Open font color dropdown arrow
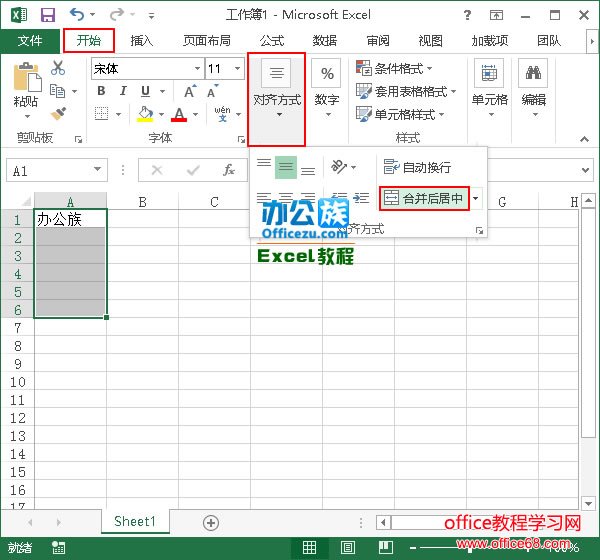600x560 pixels. coord(196,114)
